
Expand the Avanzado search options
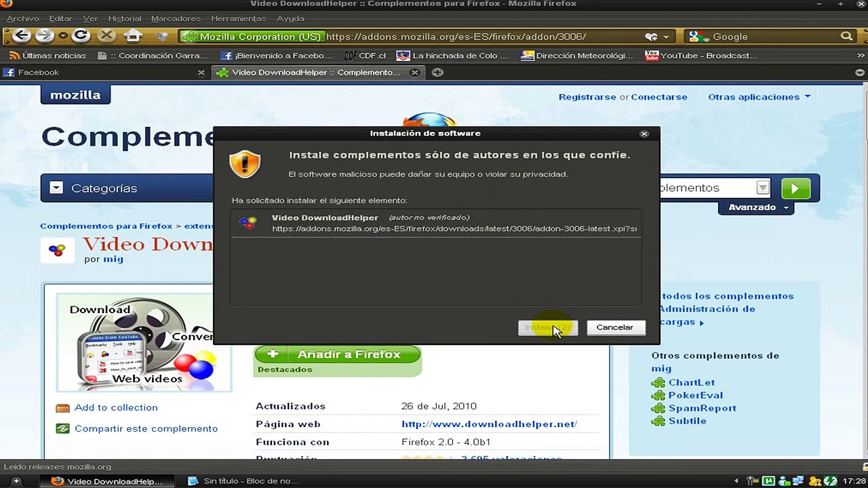(x=757, y=207)
